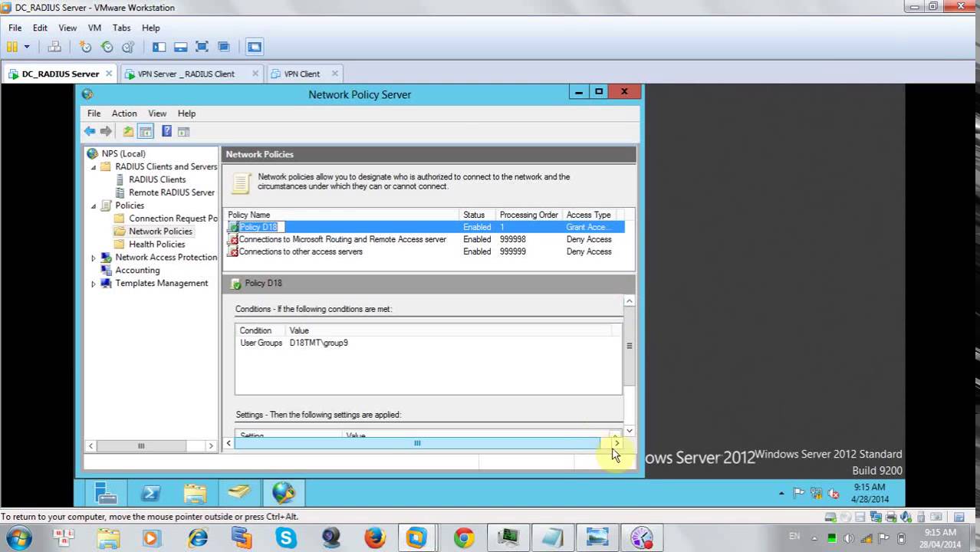Click the right arrow of tree pane scrollbar
Screen dimensions: 980x552
tap(211, 445)
